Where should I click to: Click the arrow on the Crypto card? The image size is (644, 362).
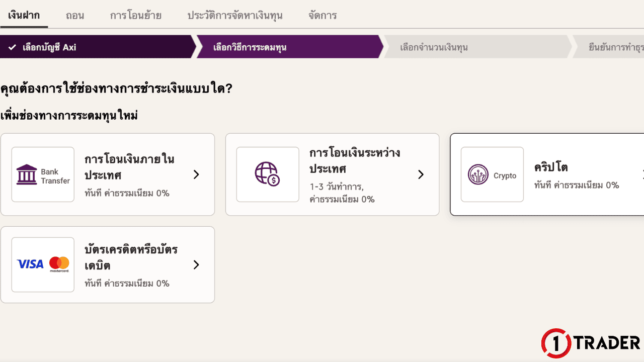click(642, 174)
